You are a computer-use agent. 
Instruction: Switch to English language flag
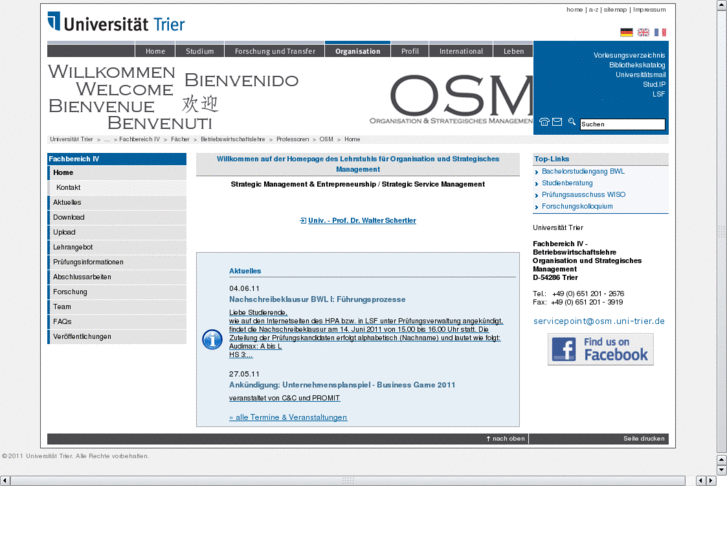(x=643, y=32)
